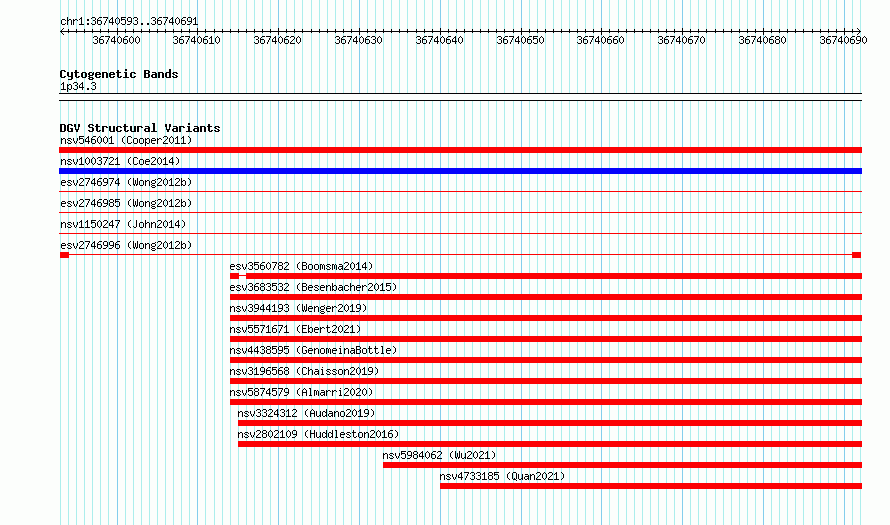This screenshot has height=525, width=890.
Task: Open nsv3944193 (Wenger2019) variant label
Action: click(299, 308)
